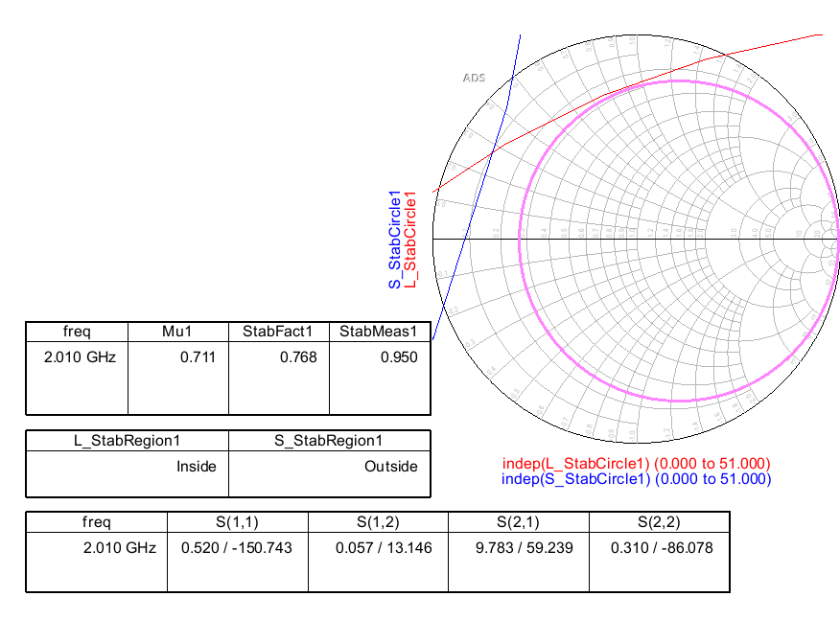Select the Inside value under L_StabRegion1
Image resolution: width=840 pixels, height=620 pixels.
[x=196, y=467]
